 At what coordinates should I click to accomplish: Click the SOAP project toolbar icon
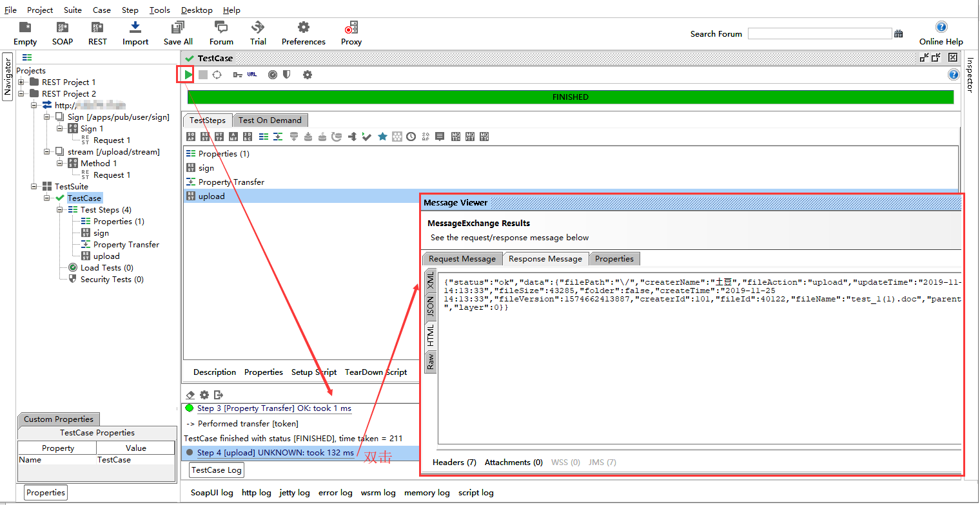[63, 28]
